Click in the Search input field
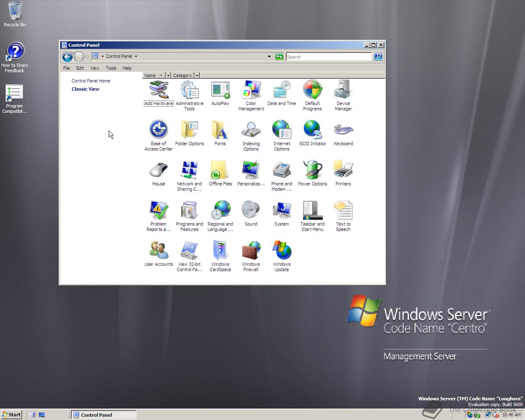The height and width of the screenshot is (420, 525). coord(329,57)
